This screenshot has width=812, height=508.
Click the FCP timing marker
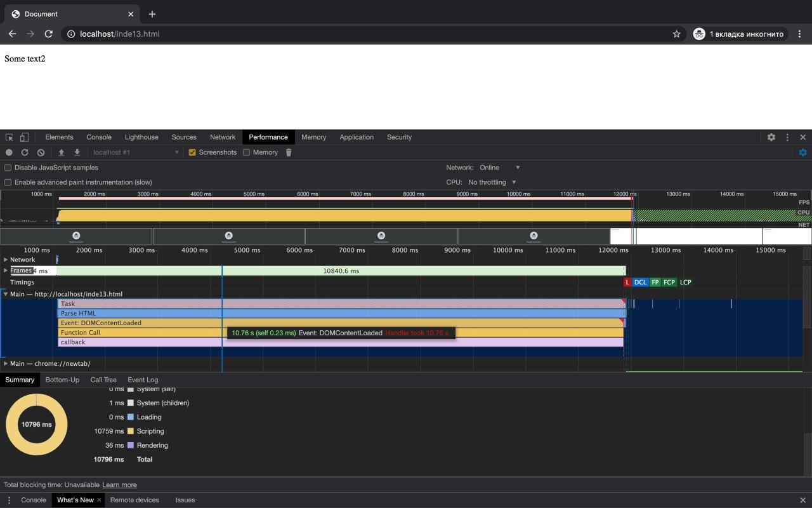669,283
